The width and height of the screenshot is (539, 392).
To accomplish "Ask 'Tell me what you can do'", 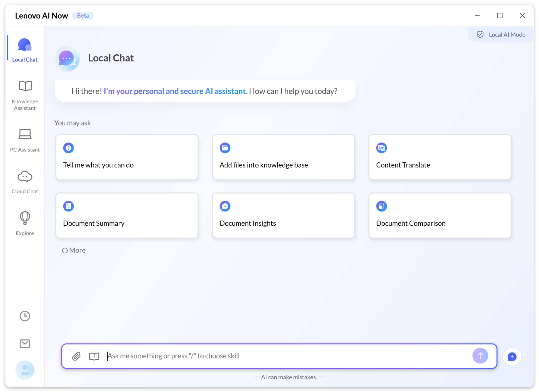I will pos(127,157).
